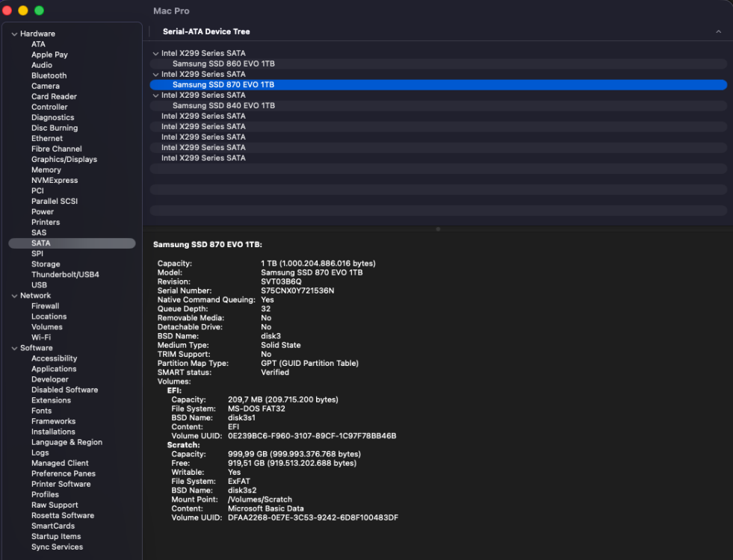Select Startup Items in the sidebar
Viewport: 733px width, 560px height.
(56, 536)
